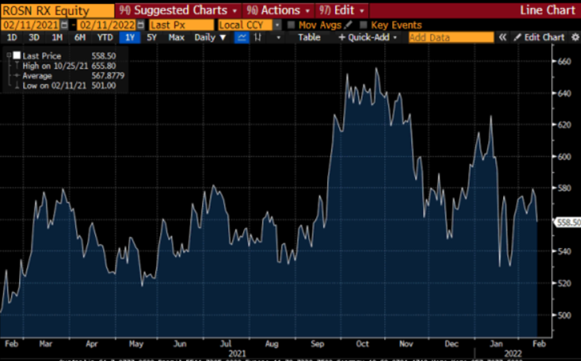
Task: Click pencil icon beside Mov Avgs
Action: click(x=348, y=25)
